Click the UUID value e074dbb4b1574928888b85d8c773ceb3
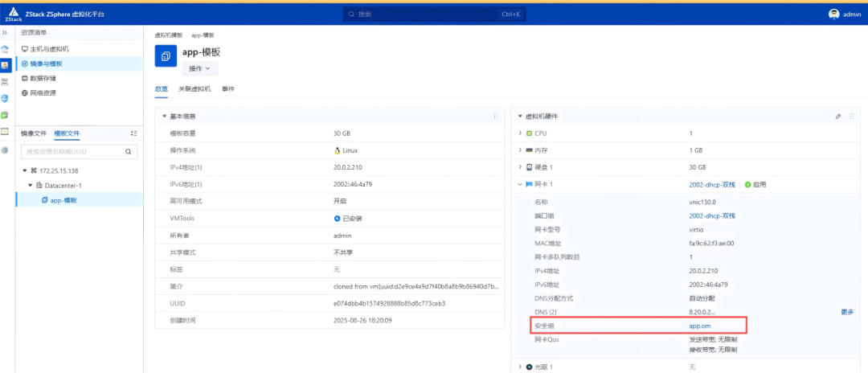 point(389,303)
